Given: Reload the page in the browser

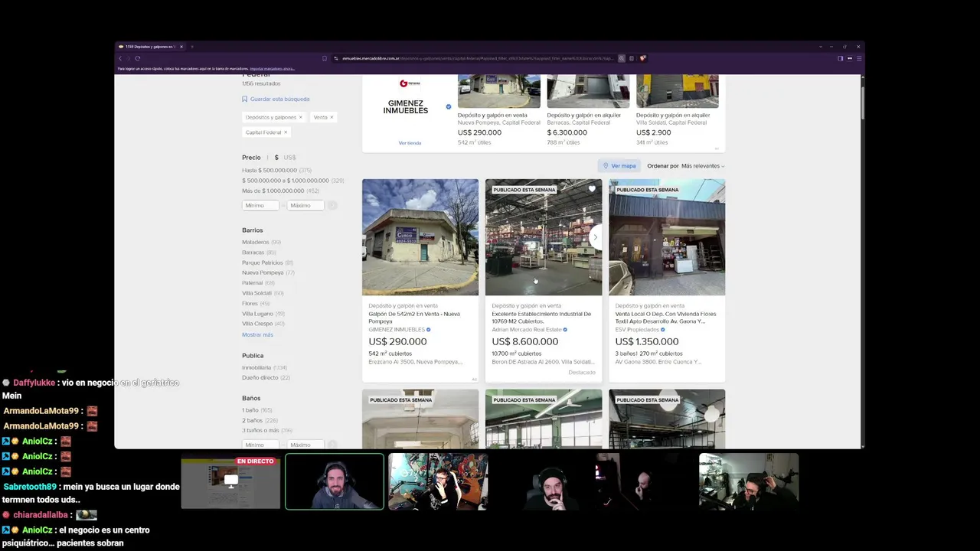Looking at the screenshot, I should pyautogui.click(x=138, y=58).
